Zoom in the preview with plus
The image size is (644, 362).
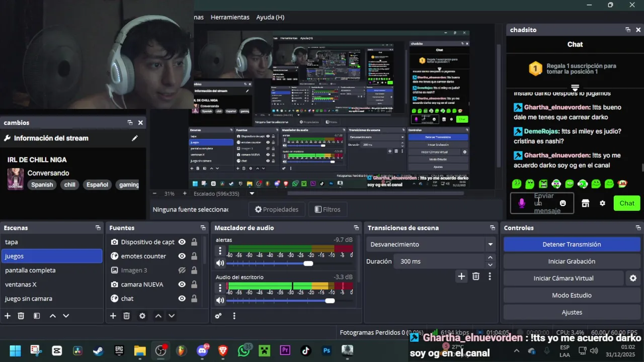point(185,194)
